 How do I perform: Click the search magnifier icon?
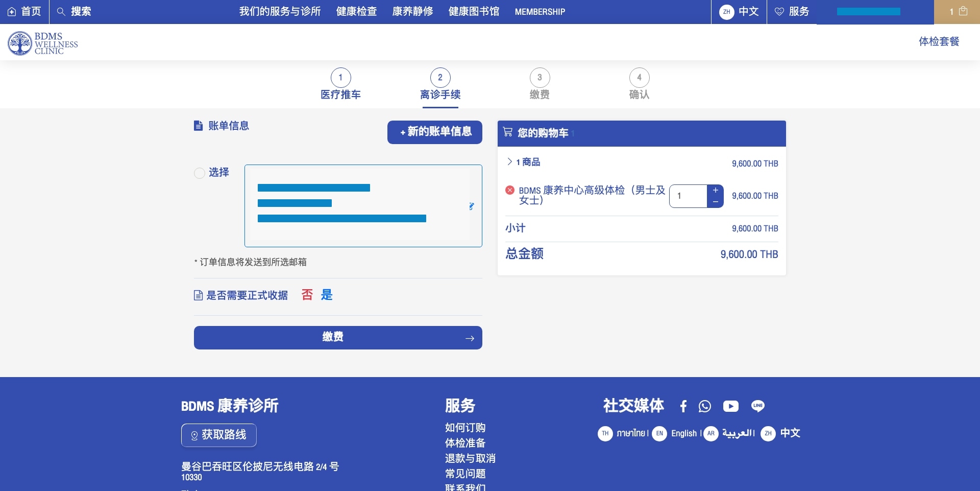(x=61, y=11)
